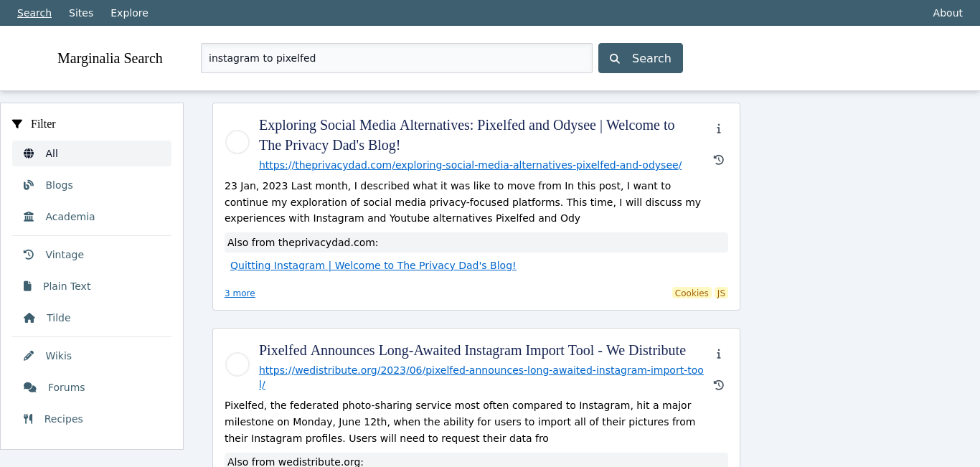Select the Vintage filter
Screen dimensions: 980x467
click(92, 255)
